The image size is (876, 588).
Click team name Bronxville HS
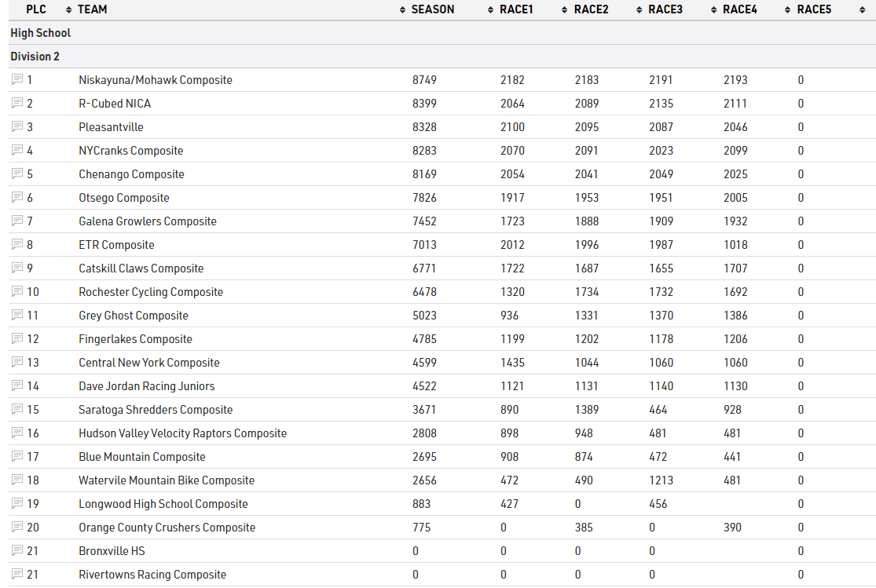coord(112,550)
